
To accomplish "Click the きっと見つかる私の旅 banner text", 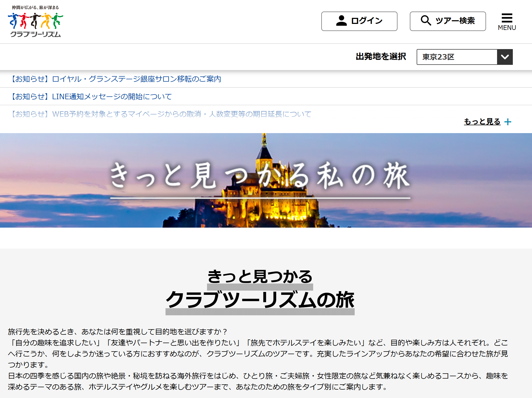I will [260, 175].
